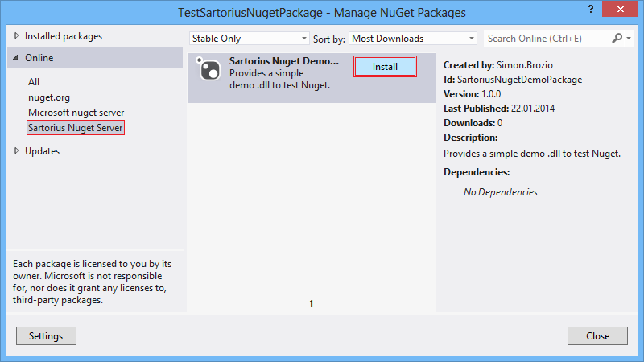The image size is (644, 362).
Task: Select the All package source
Action: pos(34,82)
